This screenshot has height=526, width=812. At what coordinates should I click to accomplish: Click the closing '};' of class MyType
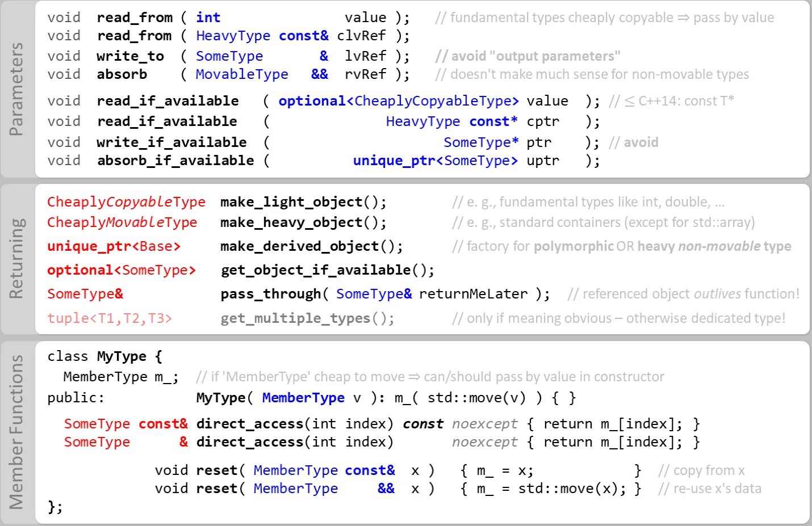(x=55, y=506)
